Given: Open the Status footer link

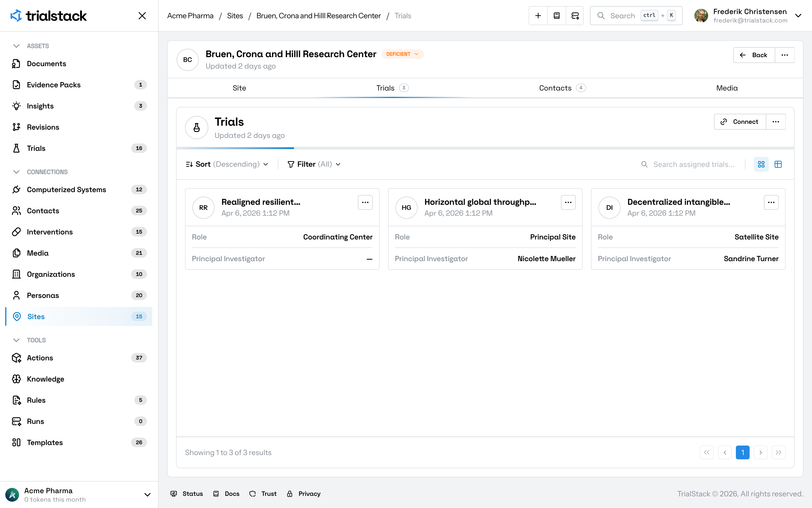Looking at the screenshot, I should coord(187,494).
